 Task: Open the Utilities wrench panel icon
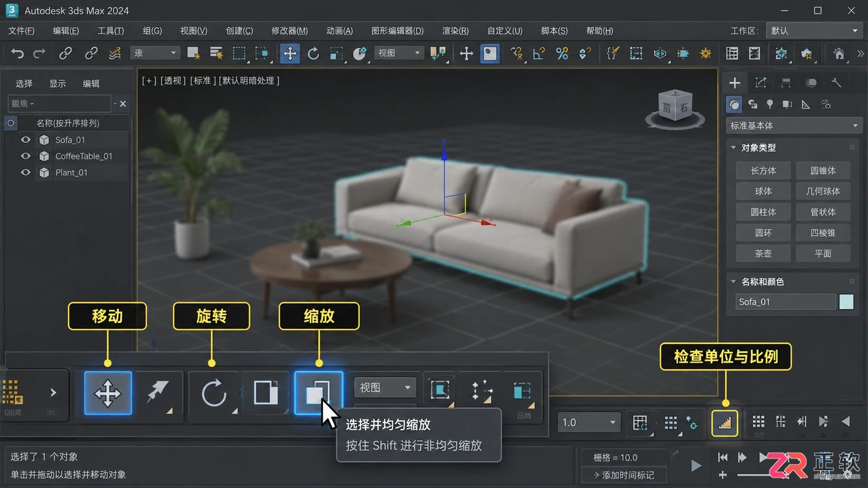click(x=836, y=83)
